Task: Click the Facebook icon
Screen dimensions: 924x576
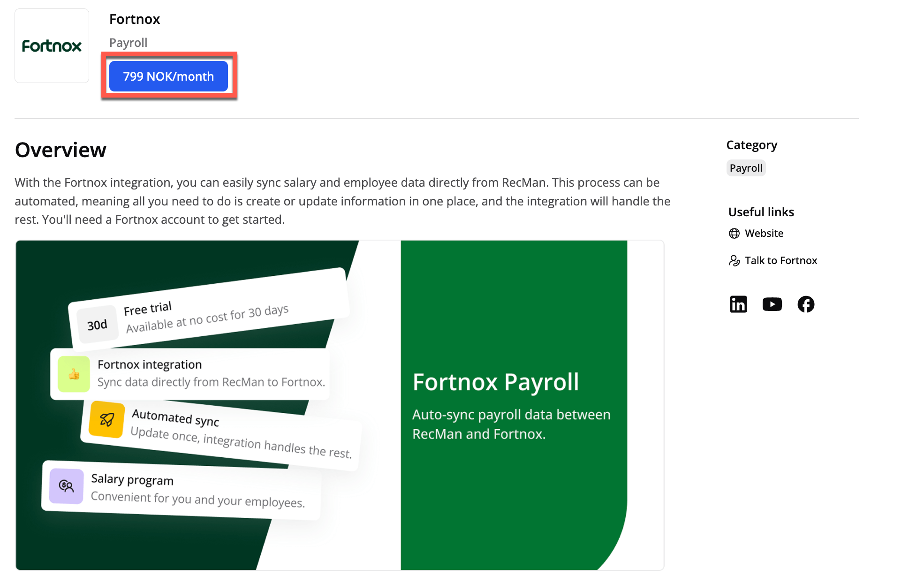Action: coord(806,304)
